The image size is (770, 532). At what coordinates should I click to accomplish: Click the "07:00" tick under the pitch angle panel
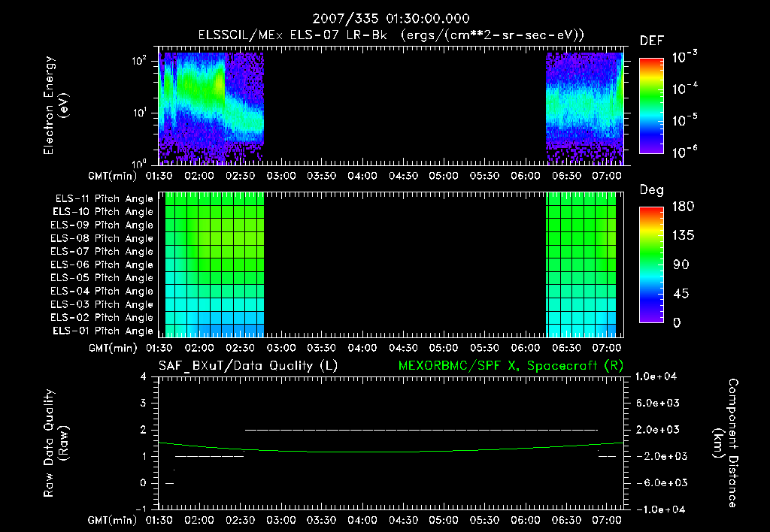(607, 349)
